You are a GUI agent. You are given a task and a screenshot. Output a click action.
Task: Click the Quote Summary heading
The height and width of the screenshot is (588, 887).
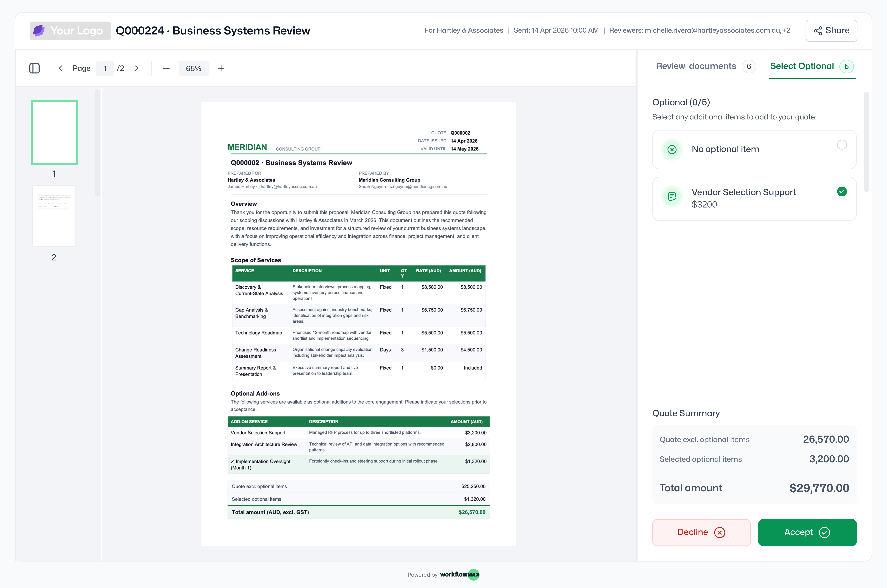tap(686, 413)
